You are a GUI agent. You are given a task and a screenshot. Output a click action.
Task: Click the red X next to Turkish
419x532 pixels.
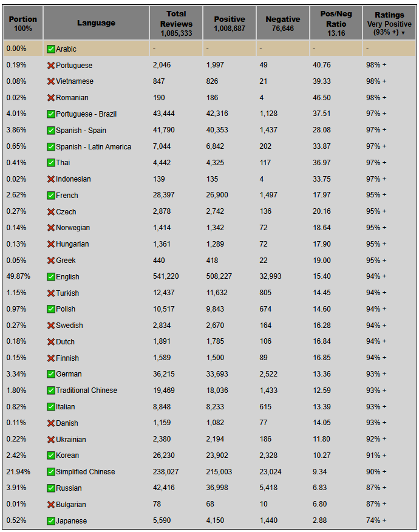[51, 293]
